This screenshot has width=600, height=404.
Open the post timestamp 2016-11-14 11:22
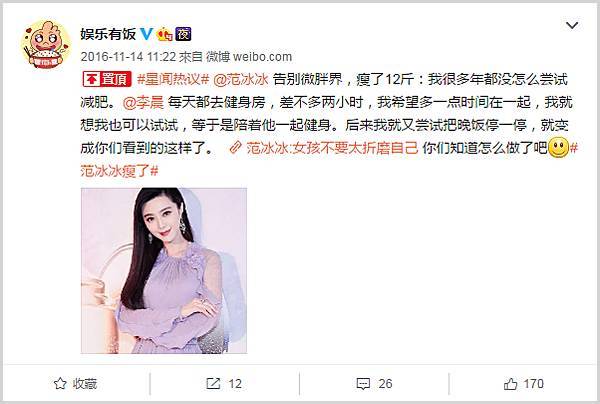[128, 57]
